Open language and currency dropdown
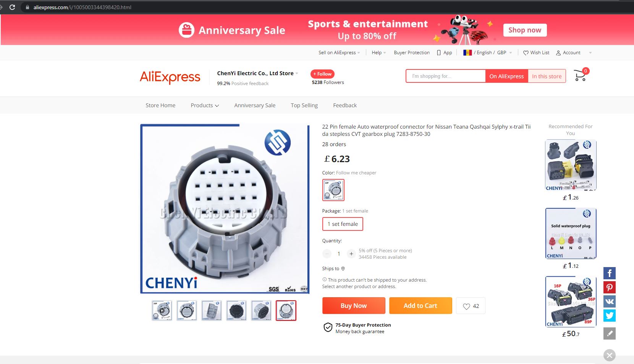The height and width of the screenshot is (364, 634). (x=487, y=53)
